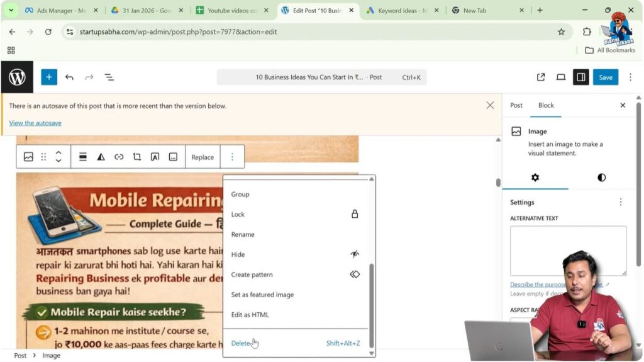Screen dimensions: 644x362
Task: Click the alternative text field
Action: 569,251
